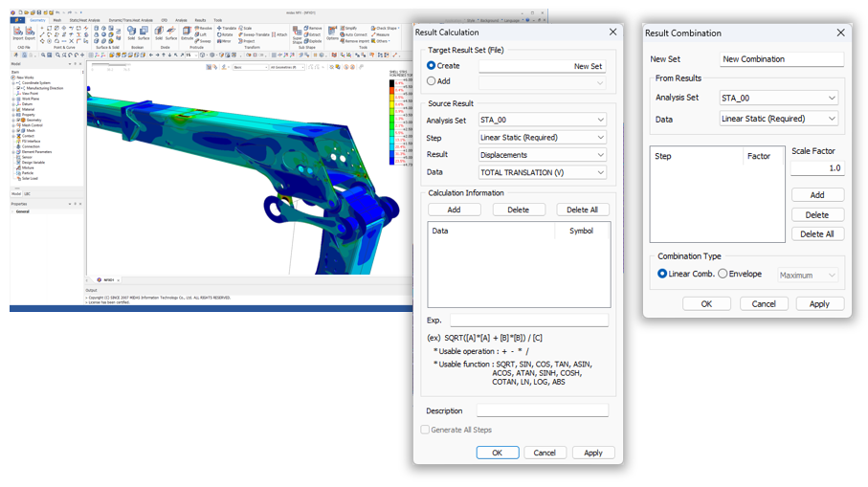Click the New Set name field

[782, 59]
